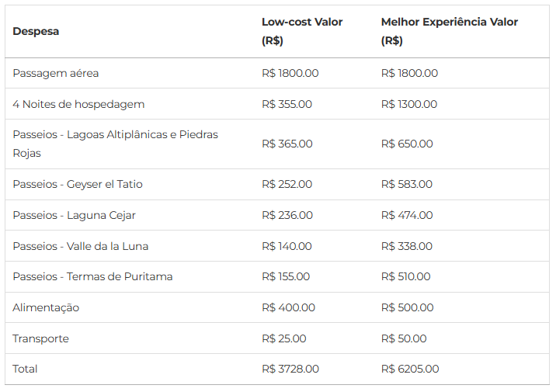Click the 4 Noites de hospedagem cell

click(x=78, y=104)
